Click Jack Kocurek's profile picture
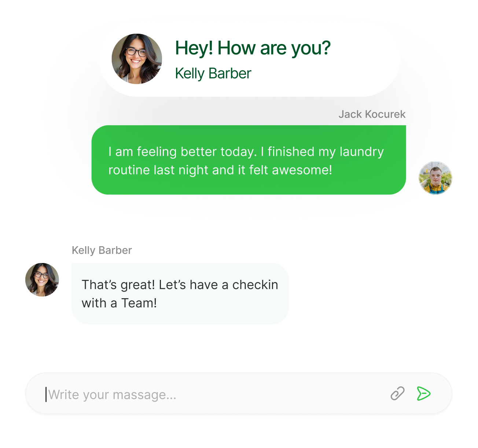The width and height of the screenshot is (478, 448). pos(435,178)
